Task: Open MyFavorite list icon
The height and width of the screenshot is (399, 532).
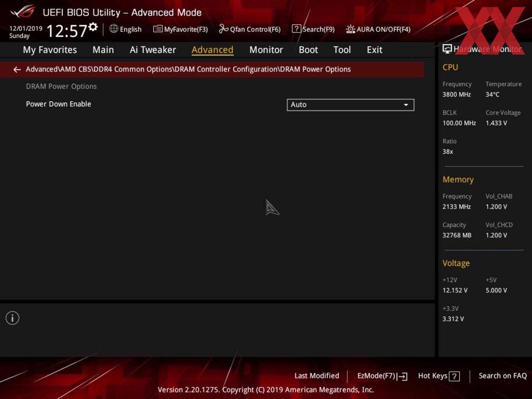Action: 158,29
